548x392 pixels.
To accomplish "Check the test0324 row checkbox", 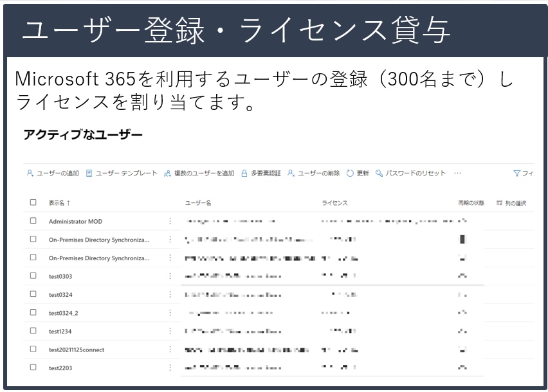I will click(x=33, y=294).
